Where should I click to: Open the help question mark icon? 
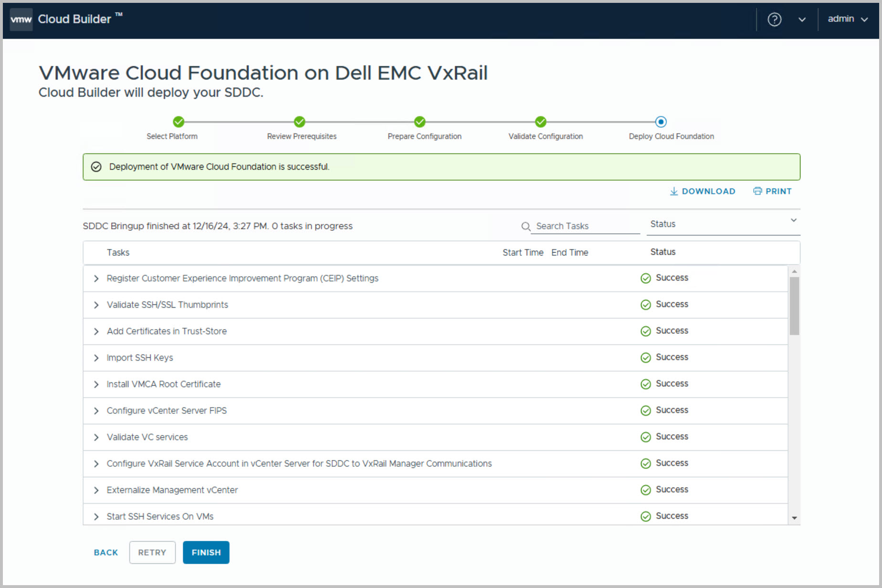point(774,20)
